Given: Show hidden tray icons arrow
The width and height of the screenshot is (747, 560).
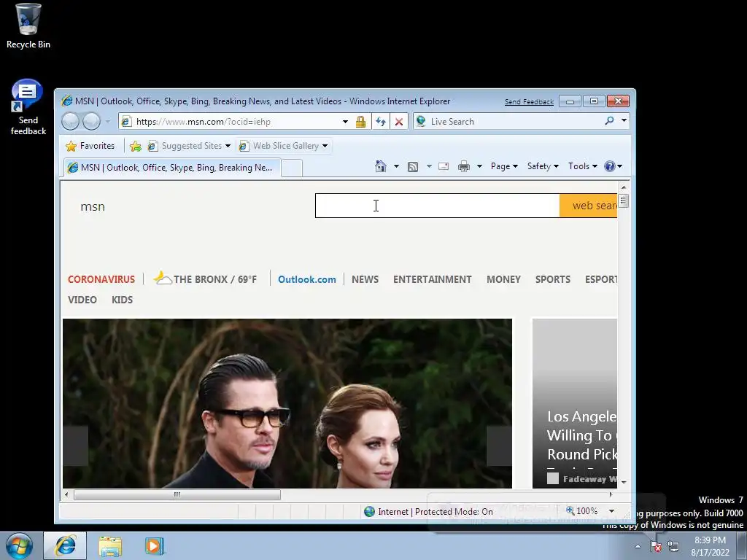Looking at the screenshot, I should [x=638, y=547].
